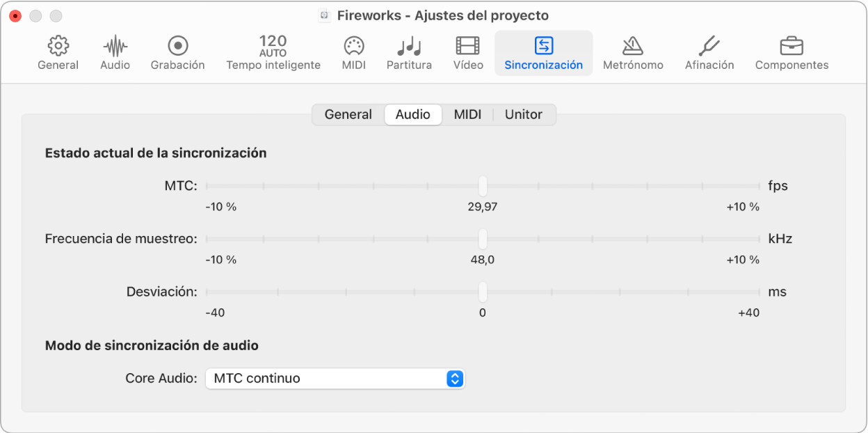Image resolution: width=868 pixels, height=433 pixels.
Task: Open Grabación (Recording) settings
Action: pos(177,53)
